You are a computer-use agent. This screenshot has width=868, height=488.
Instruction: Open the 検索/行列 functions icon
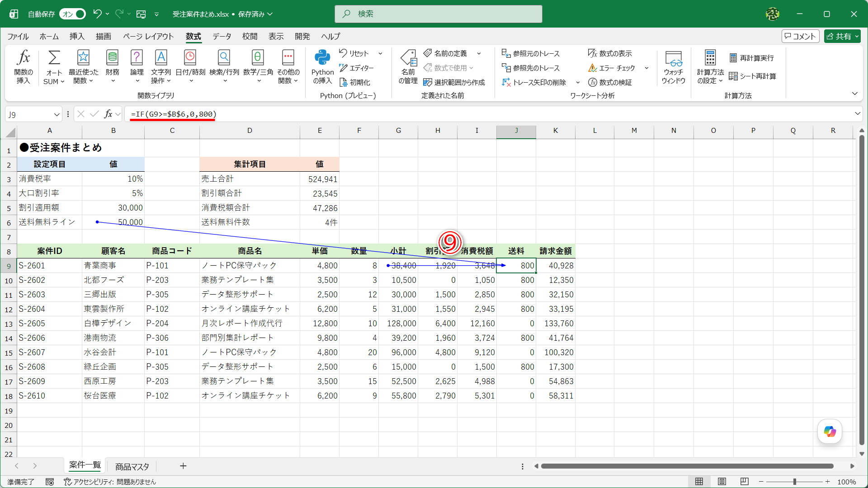pos(224,58)
